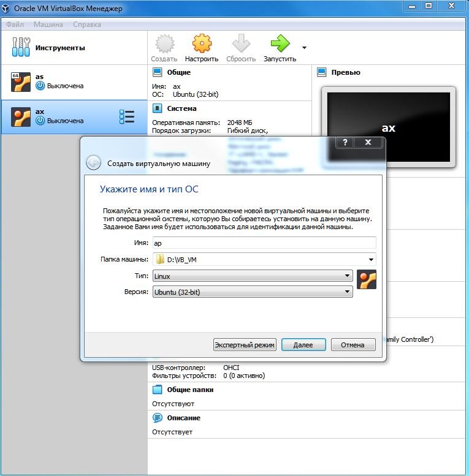Click the dialog help question button
This screenshot has height=476, width=469.
coord(345,142)
